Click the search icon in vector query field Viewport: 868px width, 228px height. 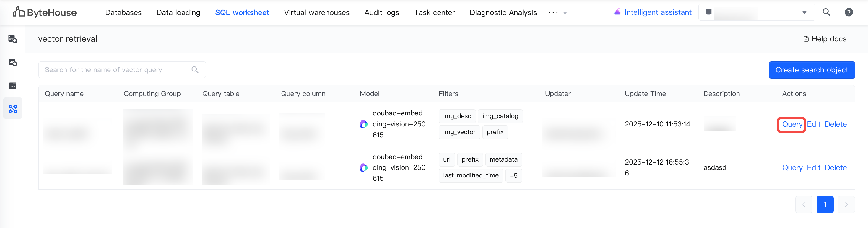tap(195, 70)
